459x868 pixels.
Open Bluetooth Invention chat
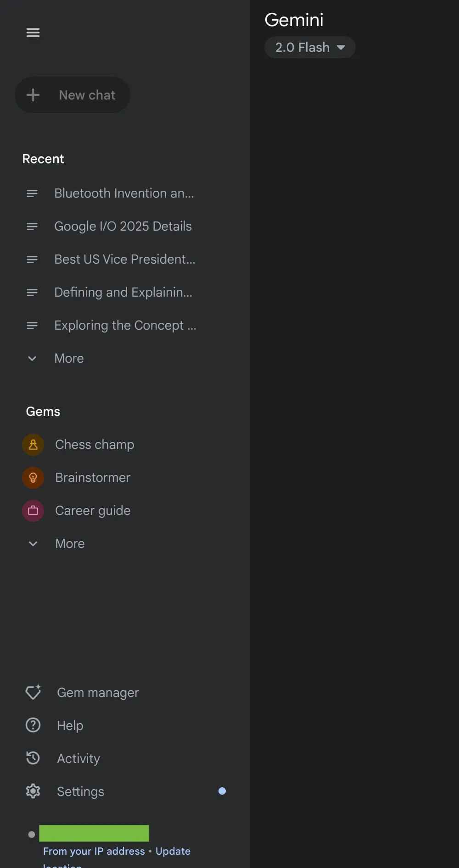point(124,193)
